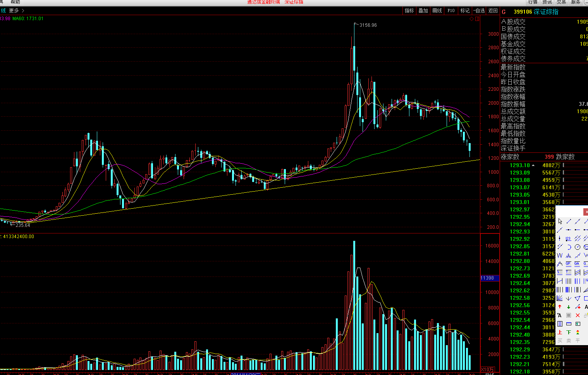The width and height of the screenshot is (588, 375).
Task: Switch to the 行情 tab
Action: [533, 2]
